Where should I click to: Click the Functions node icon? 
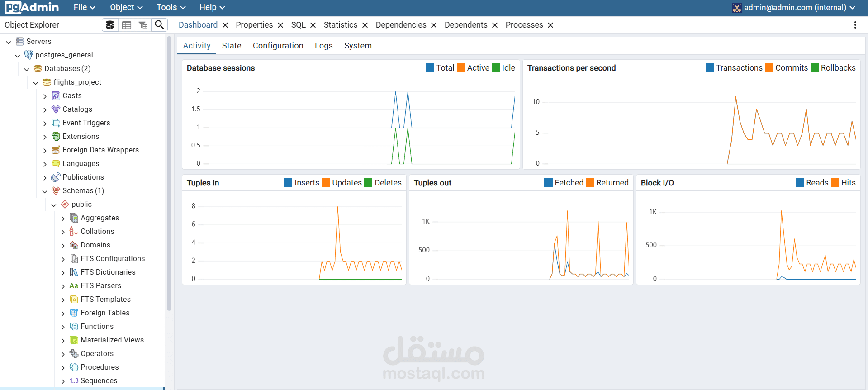[x=74, y=326]
